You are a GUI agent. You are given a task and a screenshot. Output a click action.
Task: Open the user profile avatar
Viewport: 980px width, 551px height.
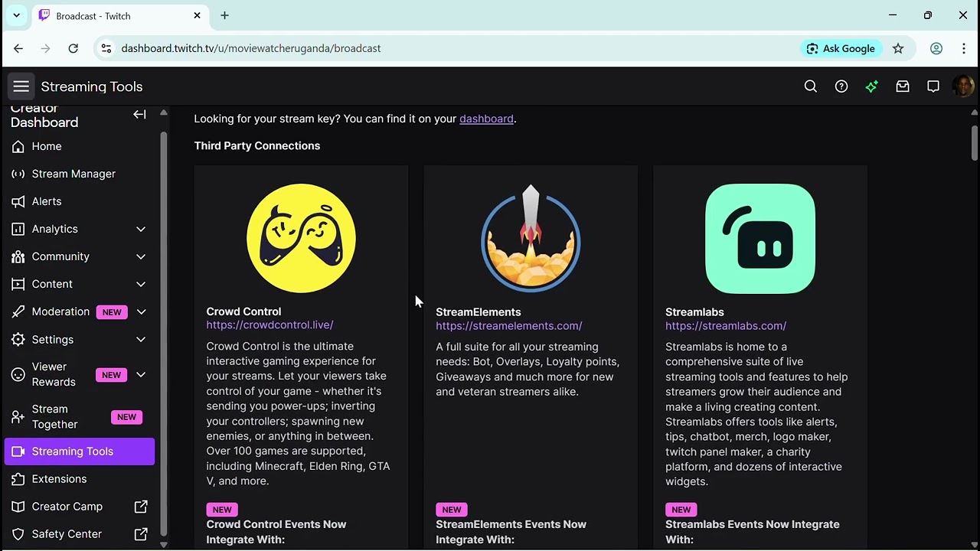pos(963,86)
